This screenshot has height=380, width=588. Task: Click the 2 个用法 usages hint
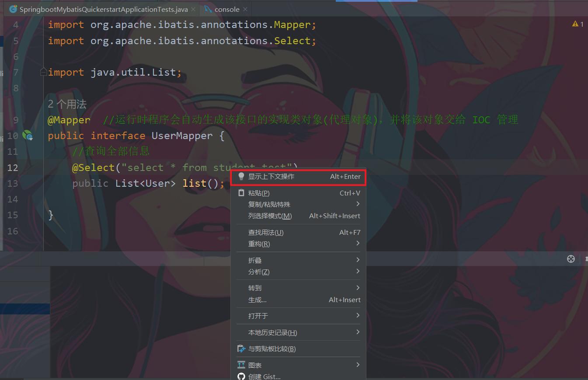coord(67,104)
